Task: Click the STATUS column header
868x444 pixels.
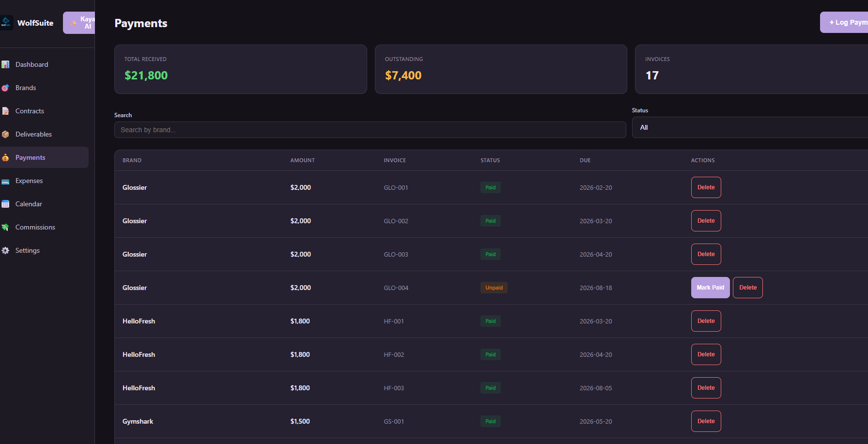Action: click(490, 160)
